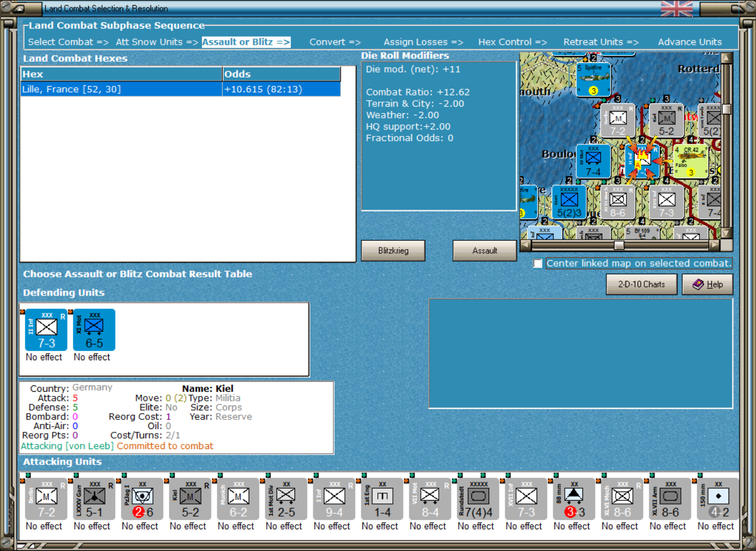756x551 pixels.
Task: Click 'Attacking [von Leeb]' status text
Action: 67,446
